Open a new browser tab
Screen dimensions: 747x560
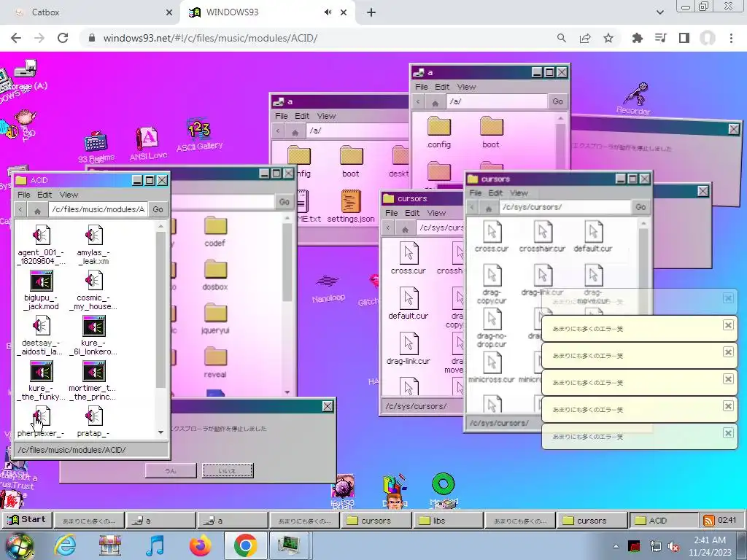(x=371, y=12)
